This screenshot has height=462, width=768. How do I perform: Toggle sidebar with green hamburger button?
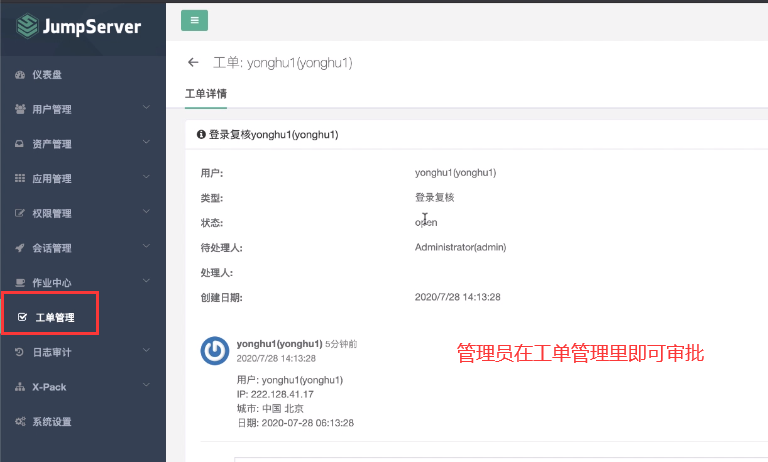[x=194, y=21]
